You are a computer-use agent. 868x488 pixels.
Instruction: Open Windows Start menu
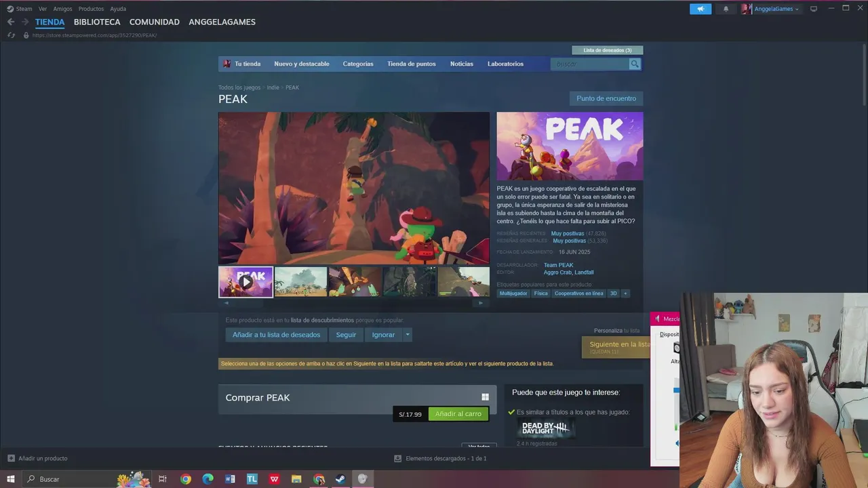[11, 479]
